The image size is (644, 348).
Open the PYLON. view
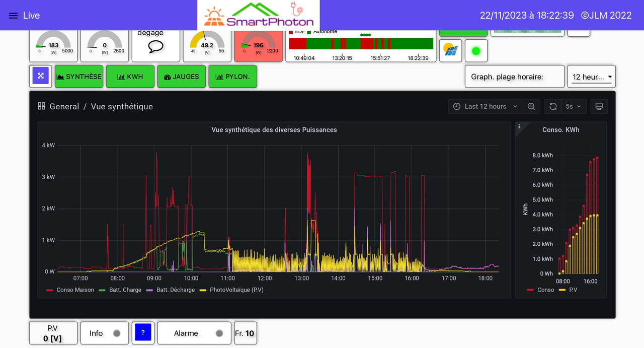(x=233, y=77)
